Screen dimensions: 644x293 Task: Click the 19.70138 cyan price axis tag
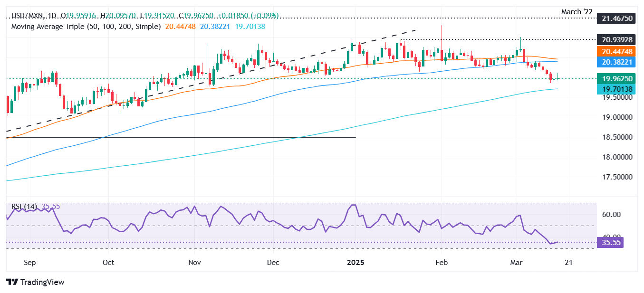tap(615, 88)
